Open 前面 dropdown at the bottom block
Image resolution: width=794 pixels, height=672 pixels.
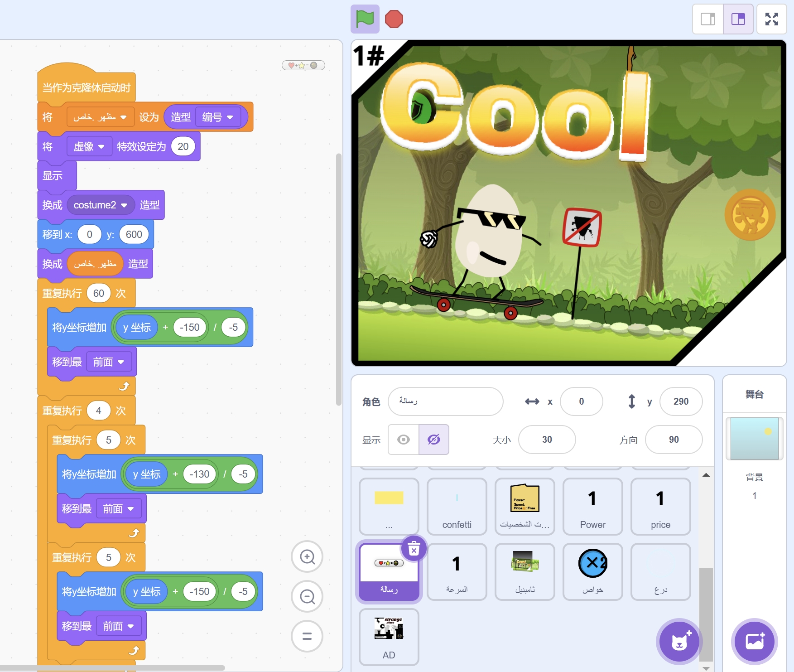tap(119, 626)
